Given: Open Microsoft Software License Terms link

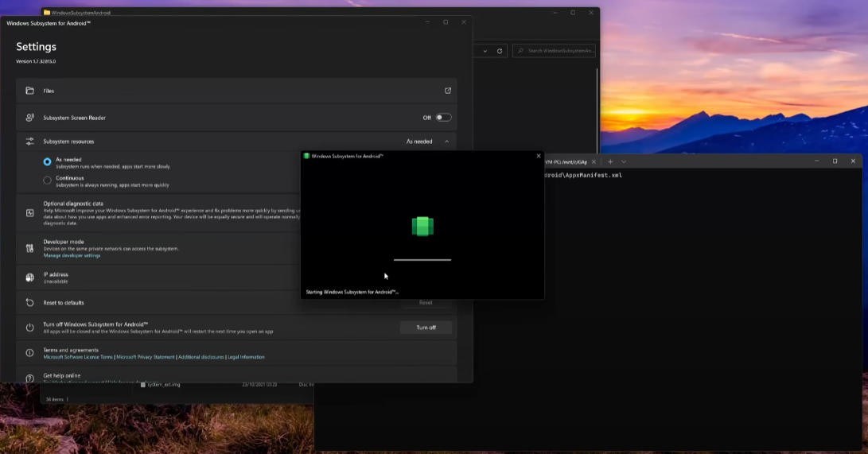Looking at the screenshot, I should click(x=78, y=357).
